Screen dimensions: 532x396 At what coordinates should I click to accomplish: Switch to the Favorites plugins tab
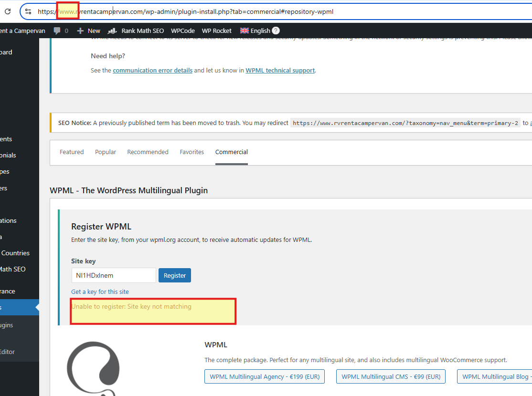[192, 152]
